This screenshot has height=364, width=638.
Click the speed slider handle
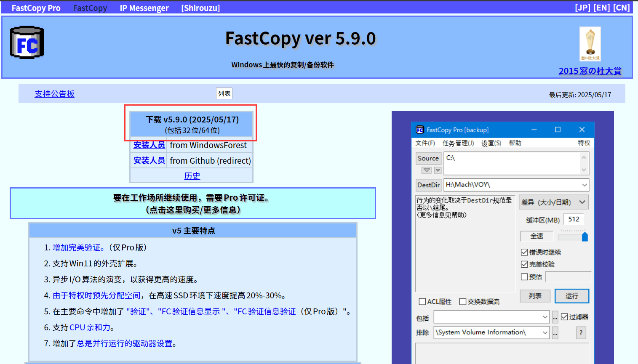pos(585,237)
